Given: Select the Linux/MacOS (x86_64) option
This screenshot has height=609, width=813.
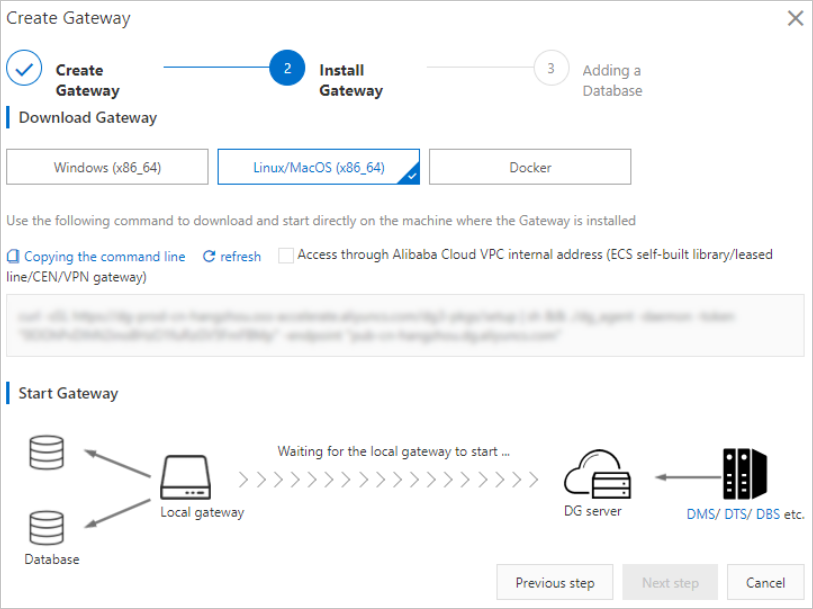Looking at the screenshot, I should (x=318, y=167).
